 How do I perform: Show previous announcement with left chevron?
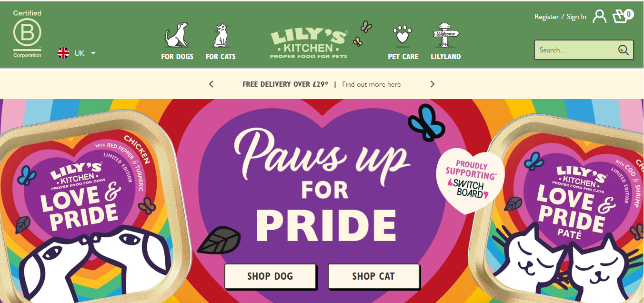click(x=211, y=84)
